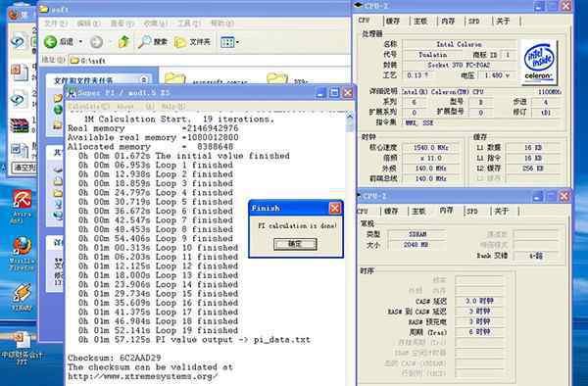The height and width of the screenshot is (386, 588).
Task: Click the folder icon in the soft window title bar
Action: (43, 9)
